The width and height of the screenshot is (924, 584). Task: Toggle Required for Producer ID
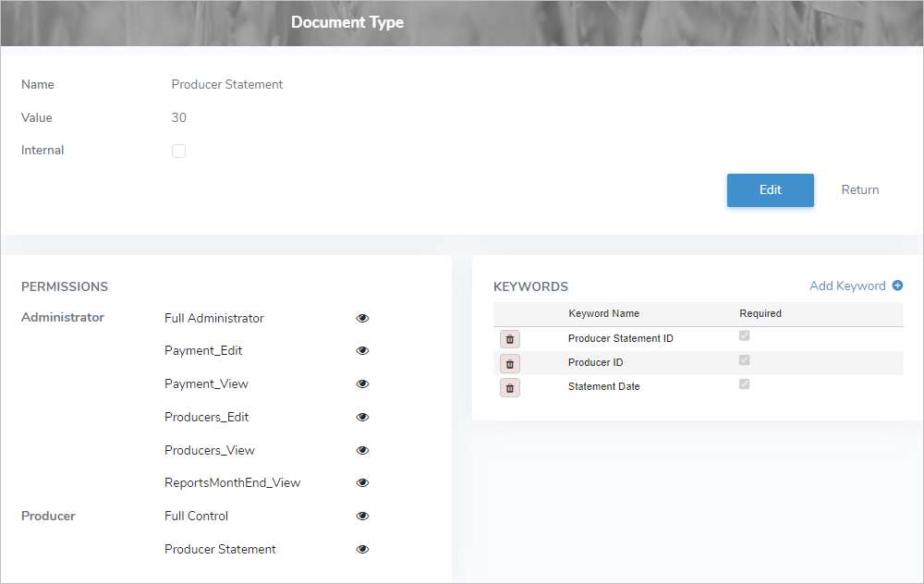coord(744,359)
